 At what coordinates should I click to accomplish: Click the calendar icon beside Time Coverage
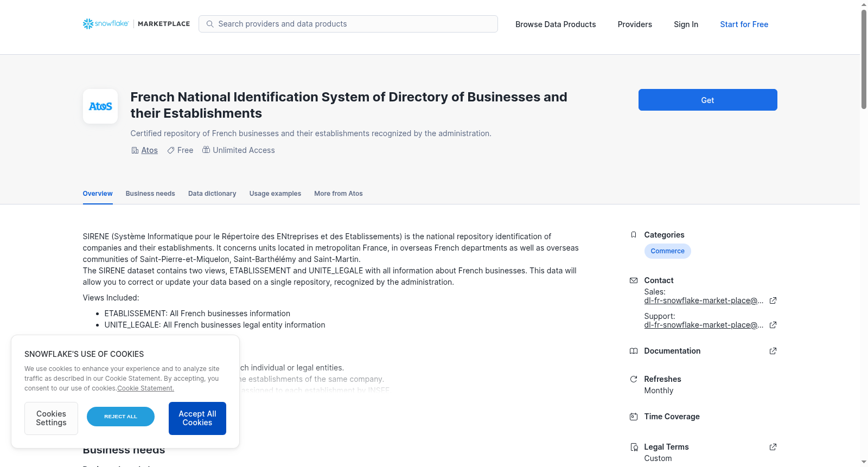coord(634,417)
